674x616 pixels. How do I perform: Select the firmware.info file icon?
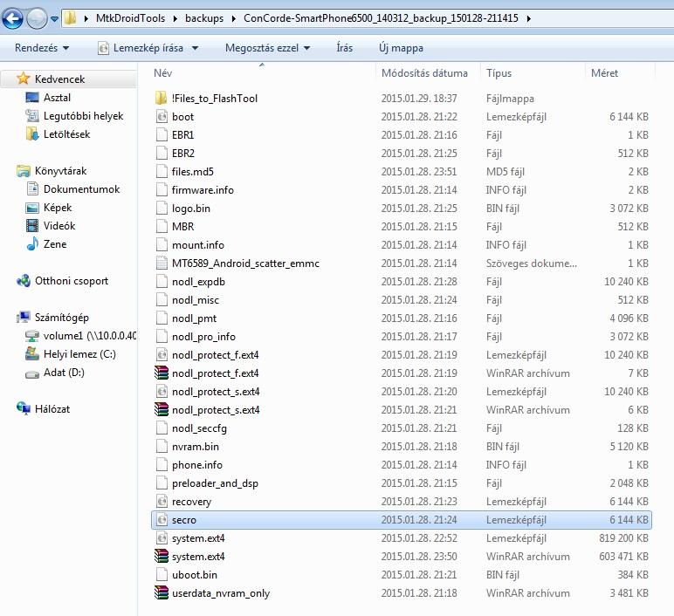[162, 190]
